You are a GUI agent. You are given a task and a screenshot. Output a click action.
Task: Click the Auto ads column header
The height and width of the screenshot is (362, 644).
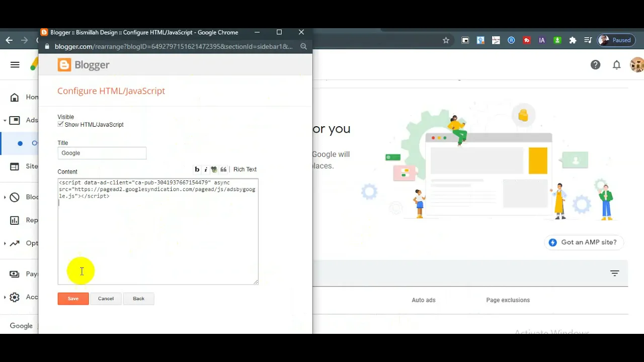pos(424,300)
